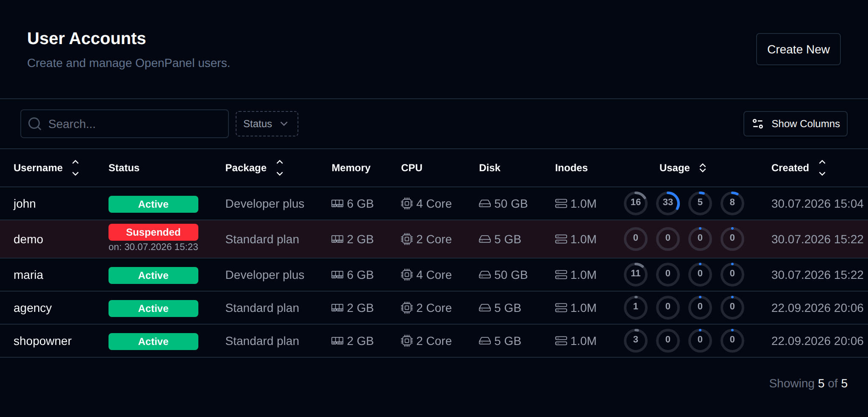Click the CPU column header
The height and width of the screenshot is (417, 868).
412,168
